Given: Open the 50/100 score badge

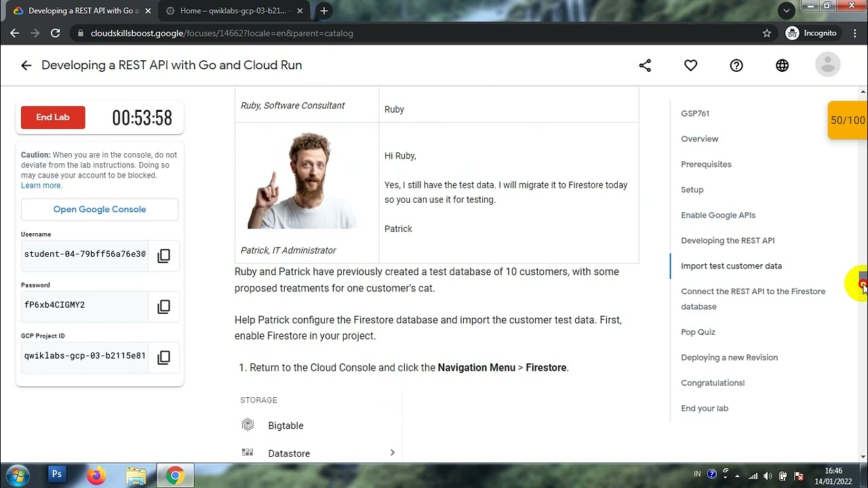Looking at the screenshot, I should pyautogui.click(x=847, y=121).
